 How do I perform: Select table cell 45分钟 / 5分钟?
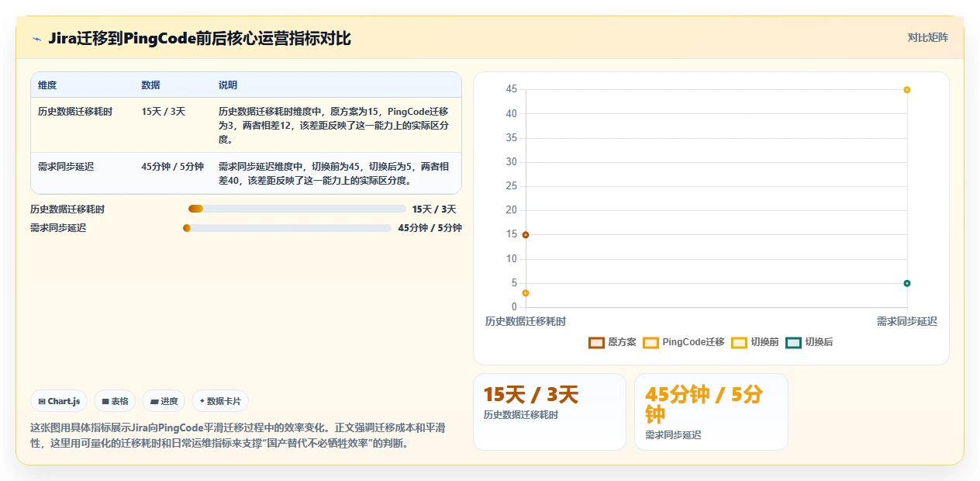[173, 167]
